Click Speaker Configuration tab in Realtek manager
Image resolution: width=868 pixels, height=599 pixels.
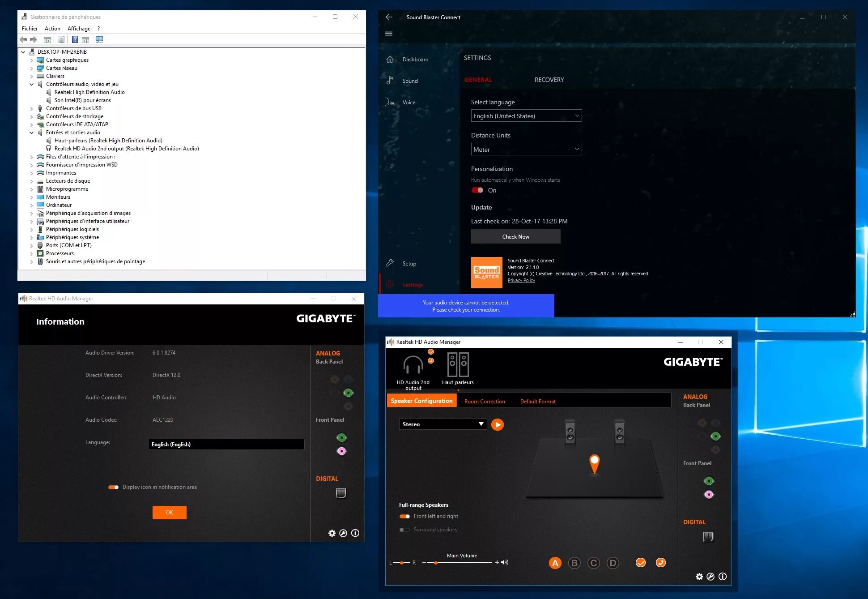click(x=420, y=401)
